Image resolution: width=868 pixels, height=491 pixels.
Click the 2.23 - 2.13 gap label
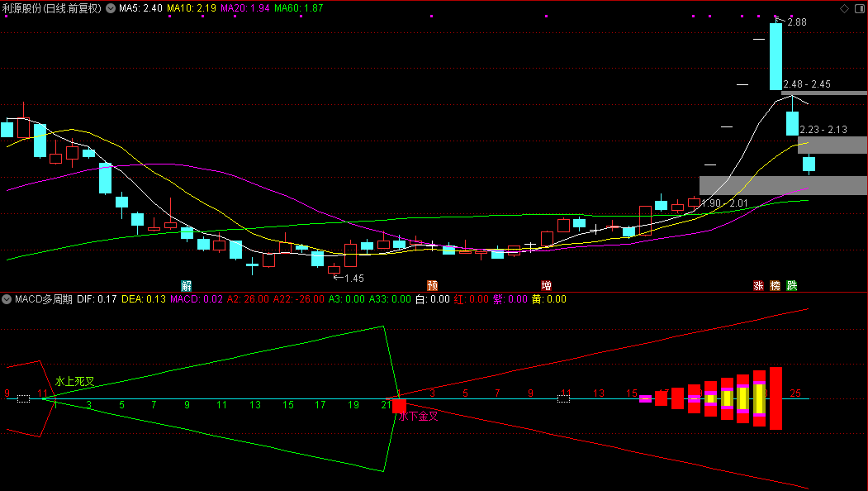(823, 130)
